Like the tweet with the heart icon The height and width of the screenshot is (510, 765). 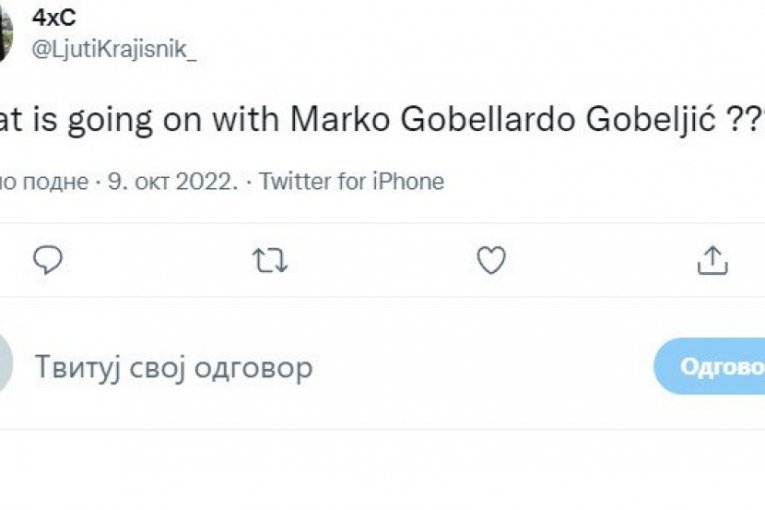tap(490, 261)
